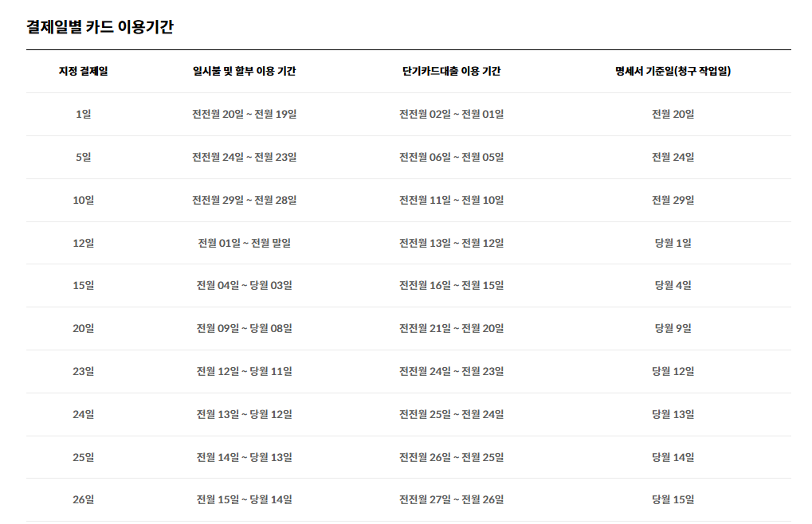
Task: Click the 전월 24일 statement date cell
Action: 673,157
